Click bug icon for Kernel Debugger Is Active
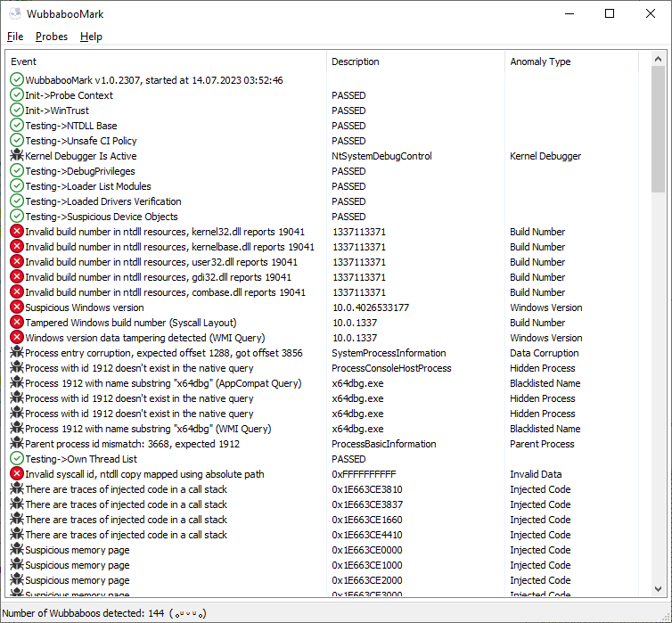Image resolution: width=672 pixels, height=623 pixels. click(x=17, y=156)
